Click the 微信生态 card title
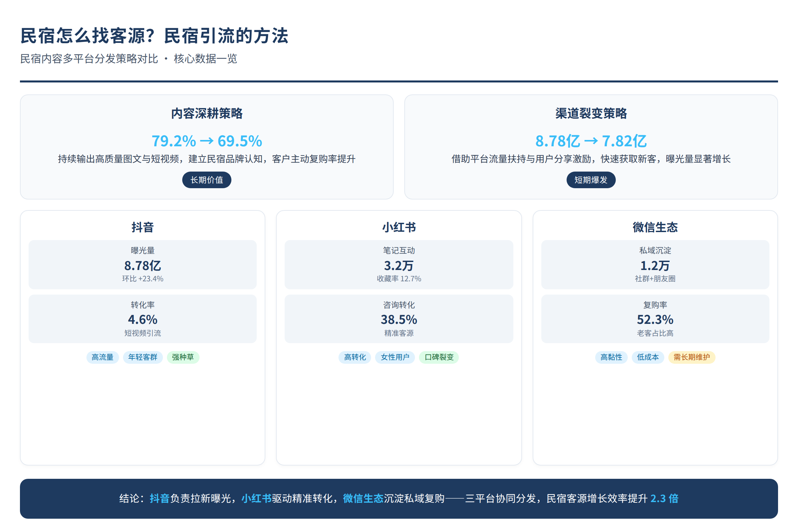This screenshot has height=532, width=798. pos(655,227)
